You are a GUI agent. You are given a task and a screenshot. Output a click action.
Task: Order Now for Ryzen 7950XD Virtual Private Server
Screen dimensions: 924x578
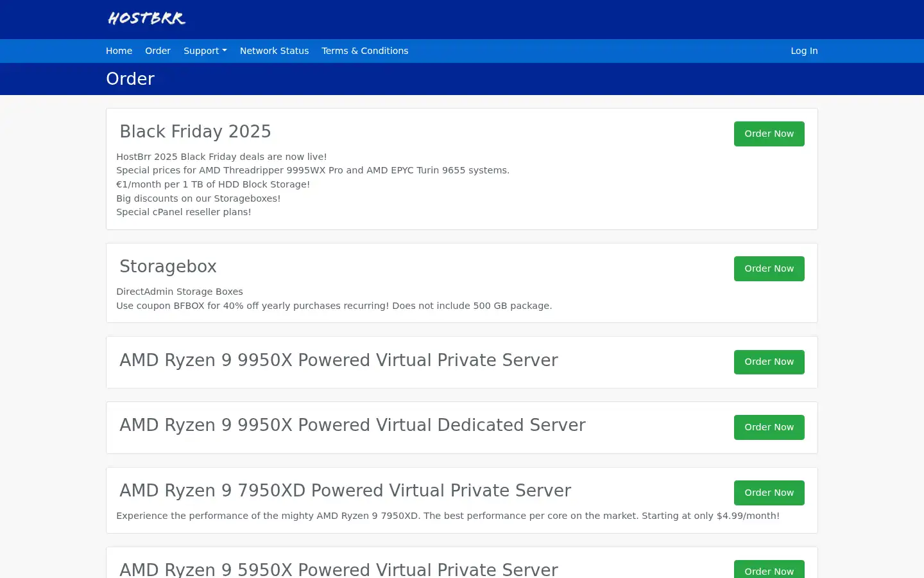click(769, 493)
